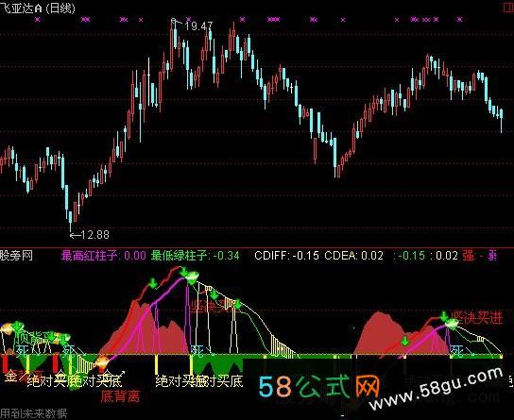Screen dimensions: 514x420
Task: Click the 飞亚达A (日线) chart title
Action: tap(38, 8)
